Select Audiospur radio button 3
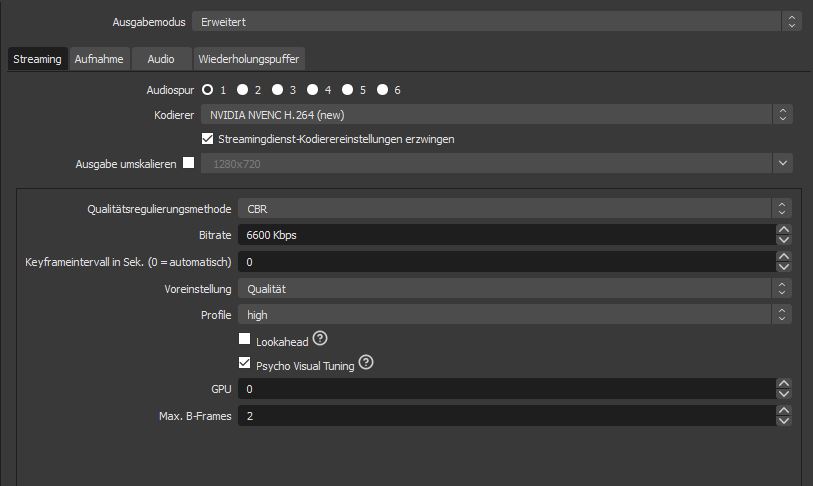This screenshot has height=486, width=813. click(x=277, y=90)
